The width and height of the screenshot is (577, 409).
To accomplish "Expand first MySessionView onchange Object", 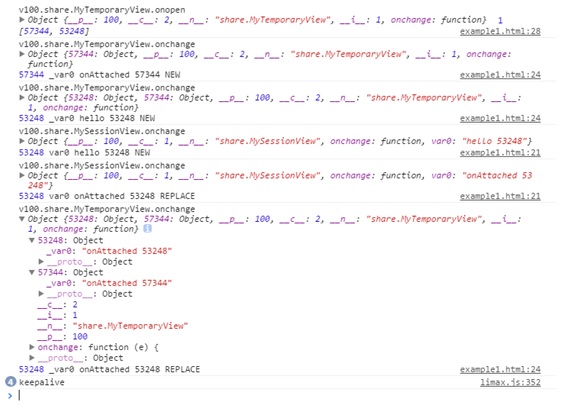I will pos(22,141).
